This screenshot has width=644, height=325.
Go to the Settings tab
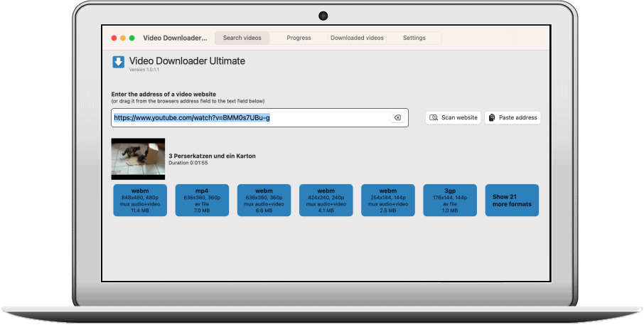pos(414,38)
